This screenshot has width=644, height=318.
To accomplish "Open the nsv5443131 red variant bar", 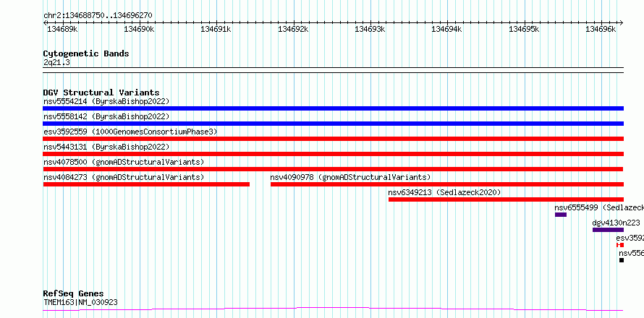I will (x=333, y=154).
